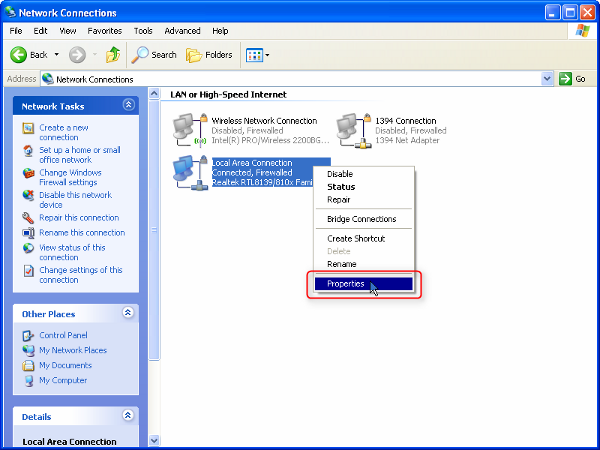600x450 pixels.
Task: Select the Local Area Connection icon
Action: click(x=190, y=172)
